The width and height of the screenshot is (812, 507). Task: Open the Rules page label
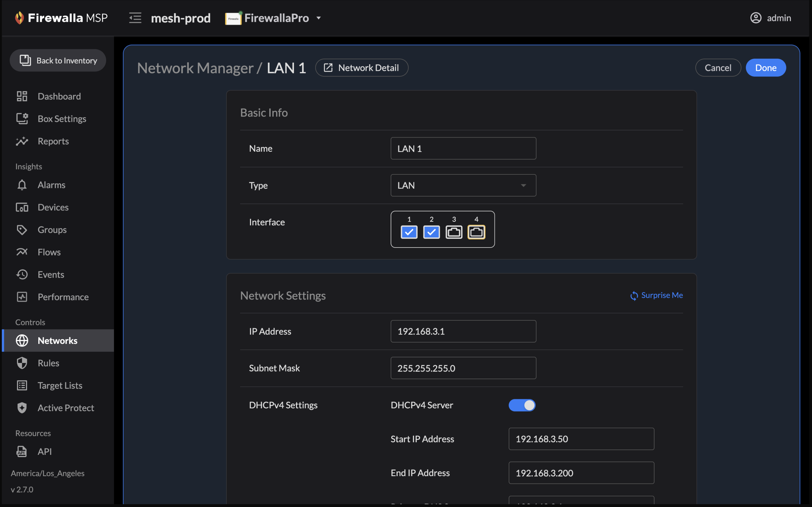point(49,363)
